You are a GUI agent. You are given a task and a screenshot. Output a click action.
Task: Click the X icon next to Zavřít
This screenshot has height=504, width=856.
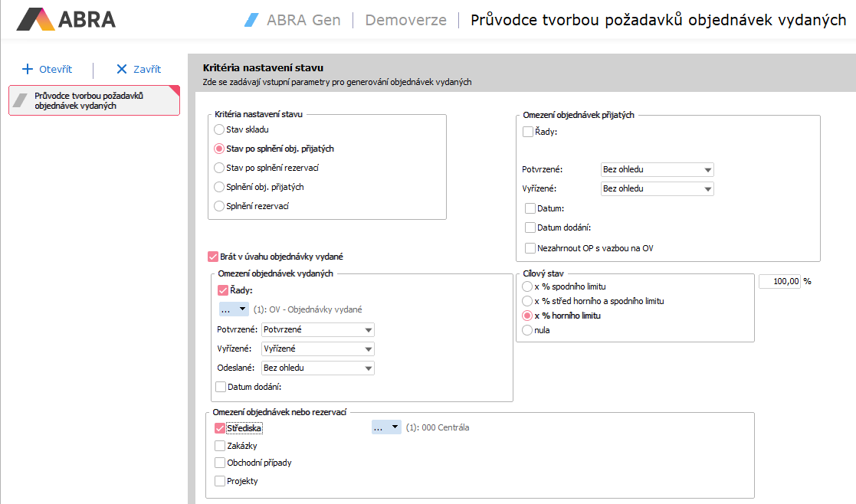coord(122,69)
